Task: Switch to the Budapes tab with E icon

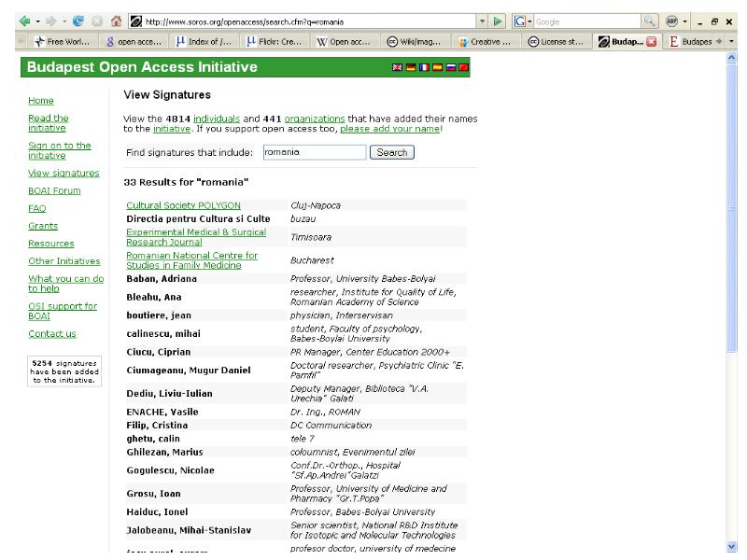Action: point(690,42)
